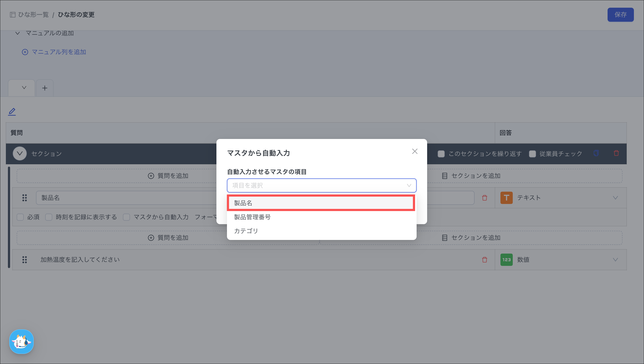
Task: Toggle このセクションを繰り返す checkbox
Action: pos(441,154)
